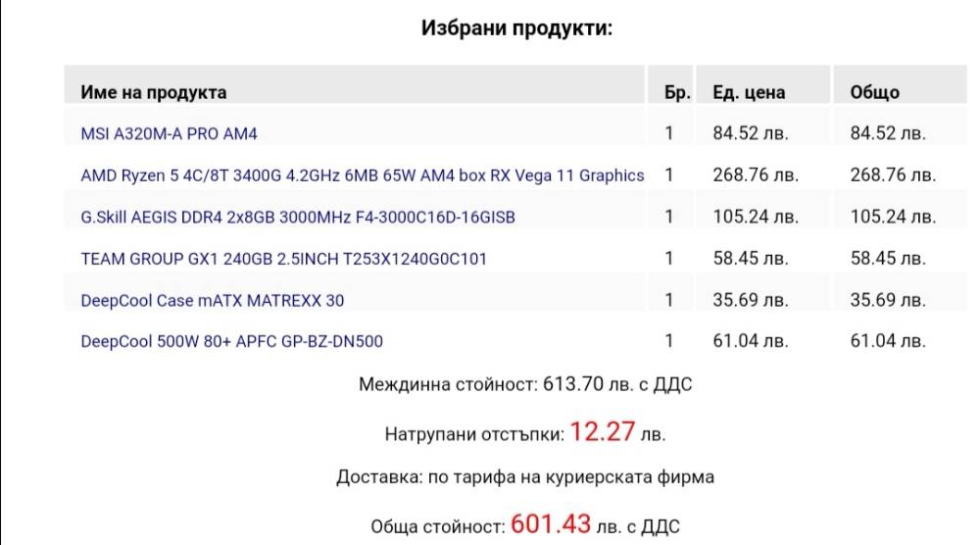Click the red 12.27 discount amount

(603, 432)
